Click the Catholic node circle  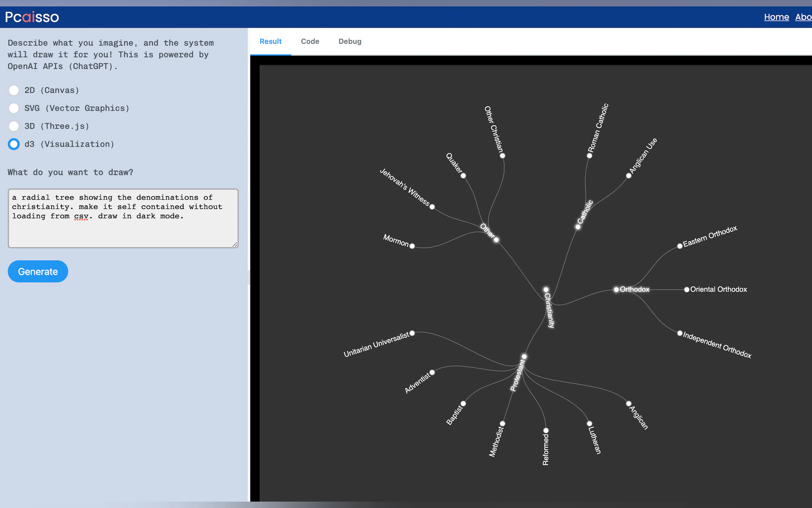click(x=578, y=227)
